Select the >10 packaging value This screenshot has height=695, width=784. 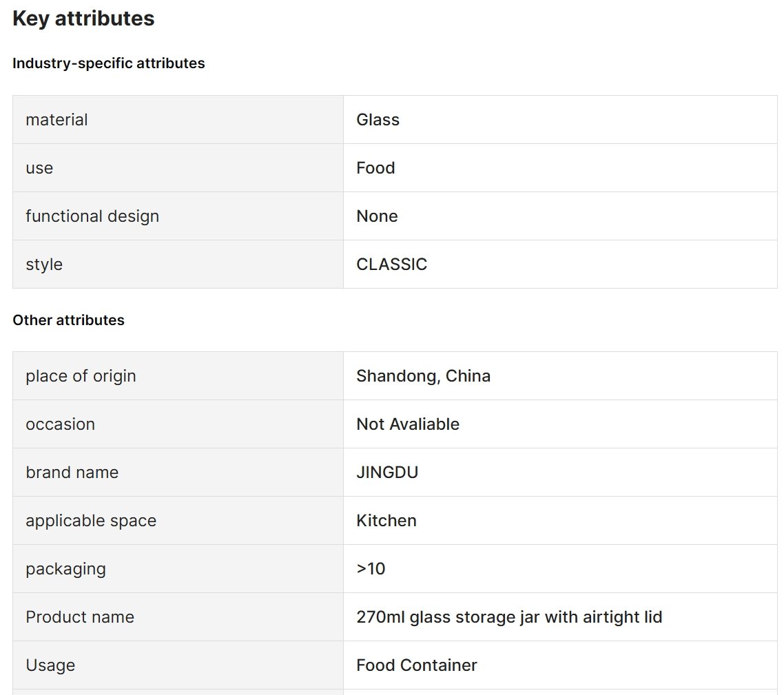(x=371, y=569)
